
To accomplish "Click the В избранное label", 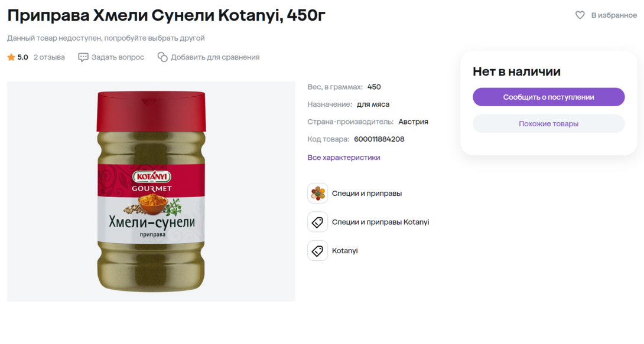I will [x=614, y=15].
